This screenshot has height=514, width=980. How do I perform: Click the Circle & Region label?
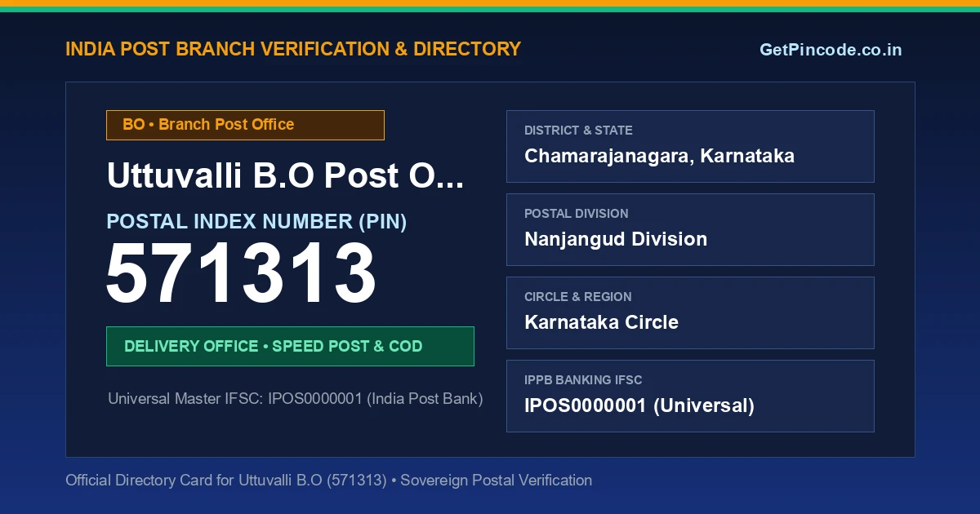point(578,297)
